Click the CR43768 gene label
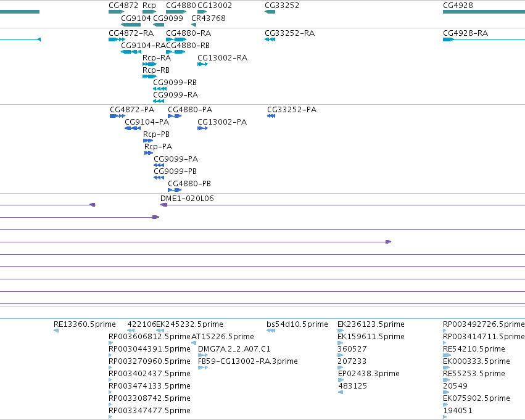The height and width of the screenshot is (420, 525). [x=209, y=18]
